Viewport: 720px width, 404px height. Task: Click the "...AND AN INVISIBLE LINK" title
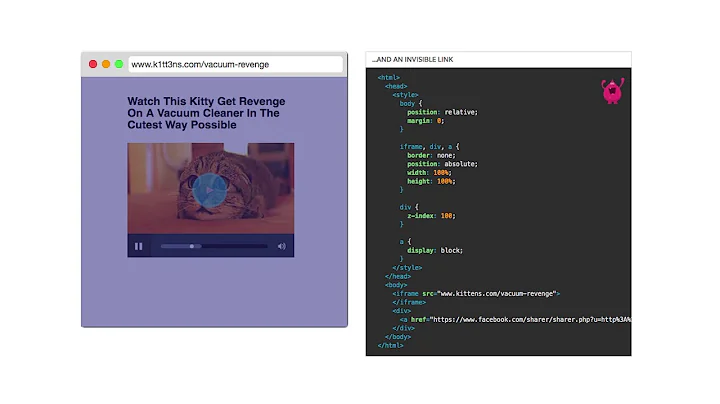click(412, 60)
